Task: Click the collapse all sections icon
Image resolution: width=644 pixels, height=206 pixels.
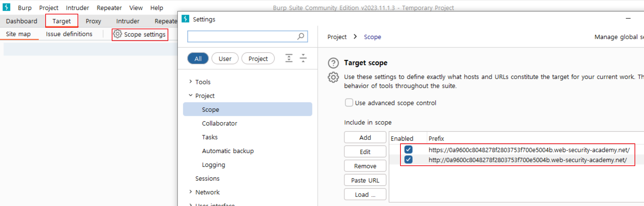Action: [303, 58]
